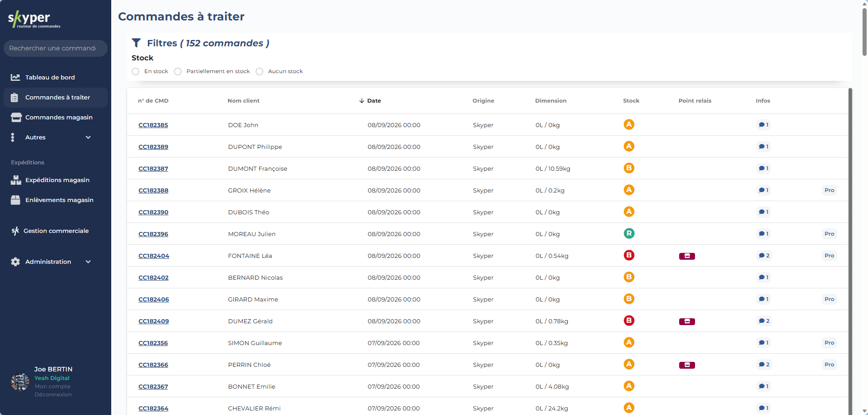Click the green R stock badge for MOREAU Julien

pos(629,233)
